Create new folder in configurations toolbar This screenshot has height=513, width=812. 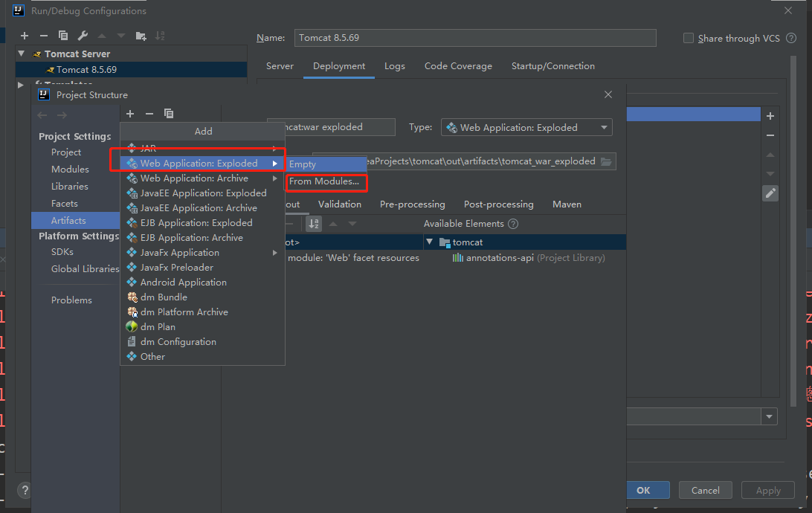click(141, 36)
